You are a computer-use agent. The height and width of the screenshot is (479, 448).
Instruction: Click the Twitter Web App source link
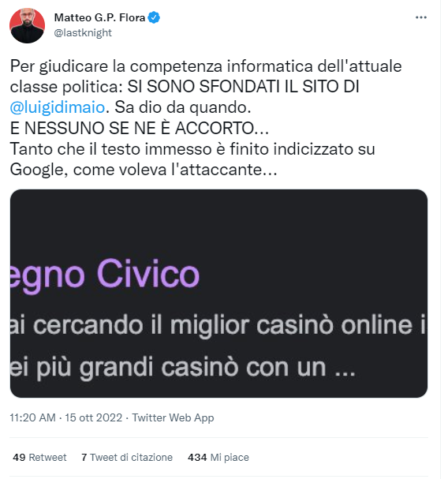point(173,417)
